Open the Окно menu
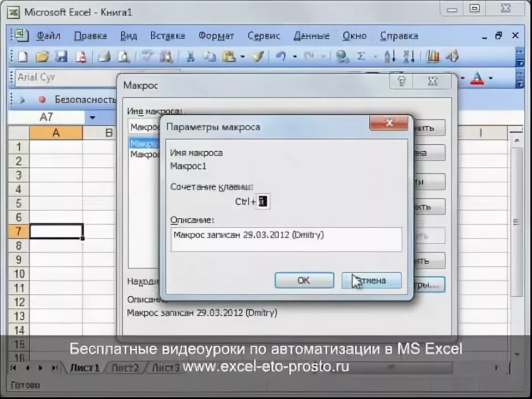 [354, 35]
